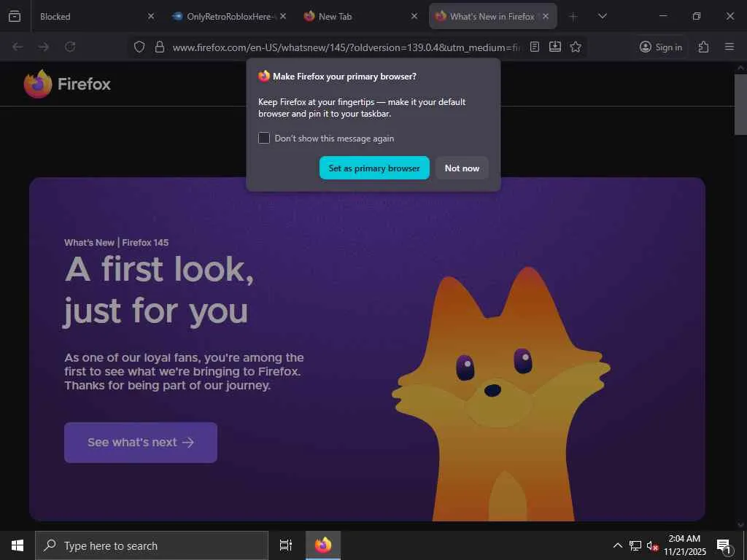Close the OnlyRetroRobloxHere tab
This screenshot has height=560, width=747.
(283, 16)
